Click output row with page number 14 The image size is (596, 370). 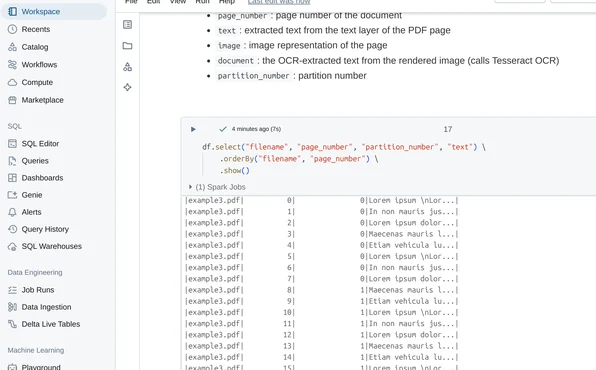pos(322,357)
